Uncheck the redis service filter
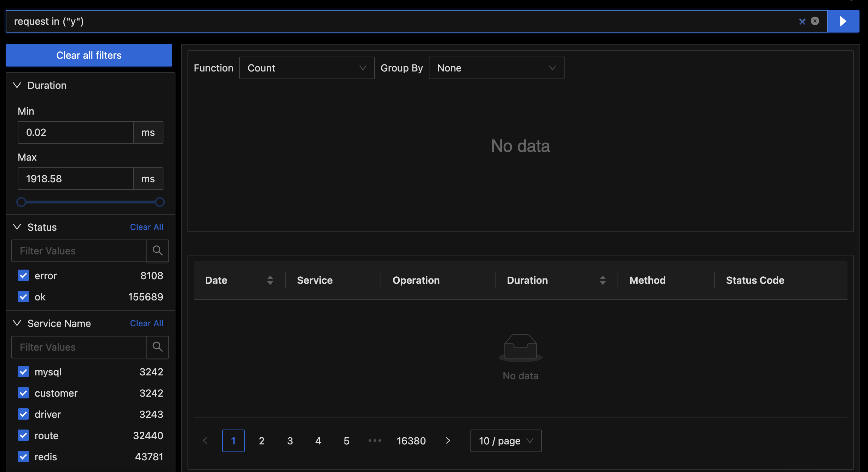The height and width of the screenshot is (472, 868). (x=23, y=457)
